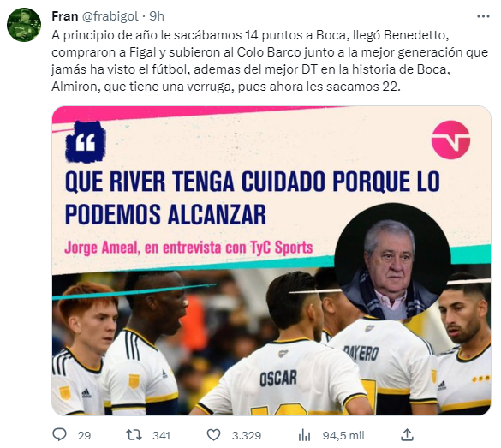Share the tweet with the upload icon
Viewport: 501px width, 448px height.
pos(407,435)
